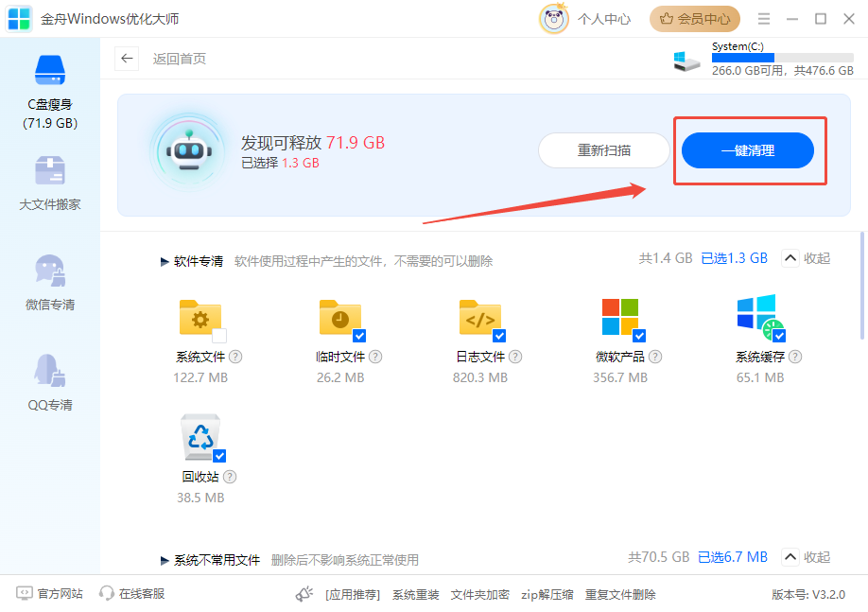Open the C盘瘦身 sidebar item
Image resolution: width=868 pixels, height=612 pixels.
point(50,92)
